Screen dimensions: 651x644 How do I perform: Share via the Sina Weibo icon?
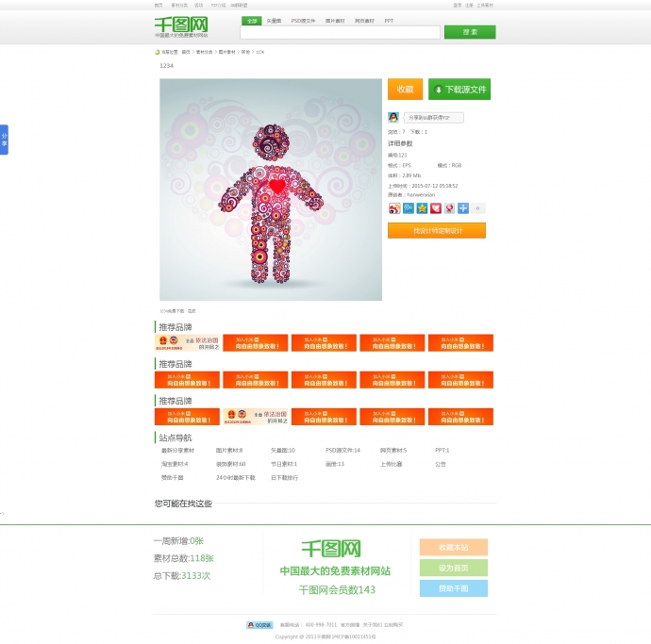pyautogui.click(x=394, y=208)
